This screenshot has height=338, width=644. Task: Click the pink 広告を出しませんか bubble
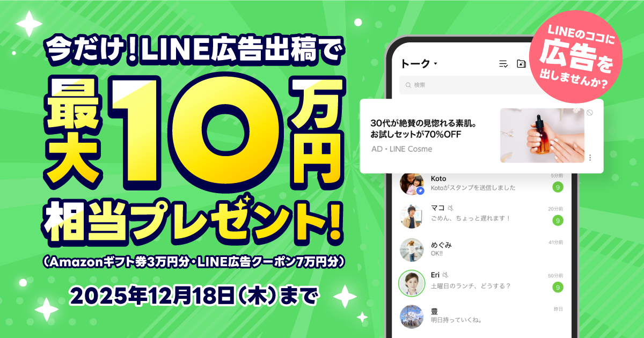[576, 58]
